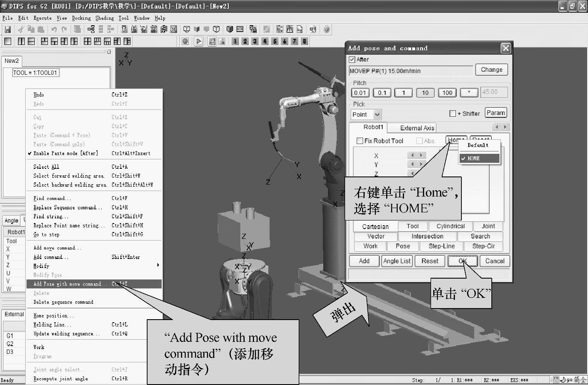This screenshot has width=588, height=385.
Task: Click the Save icon in the toolbar
Action: 8,29
